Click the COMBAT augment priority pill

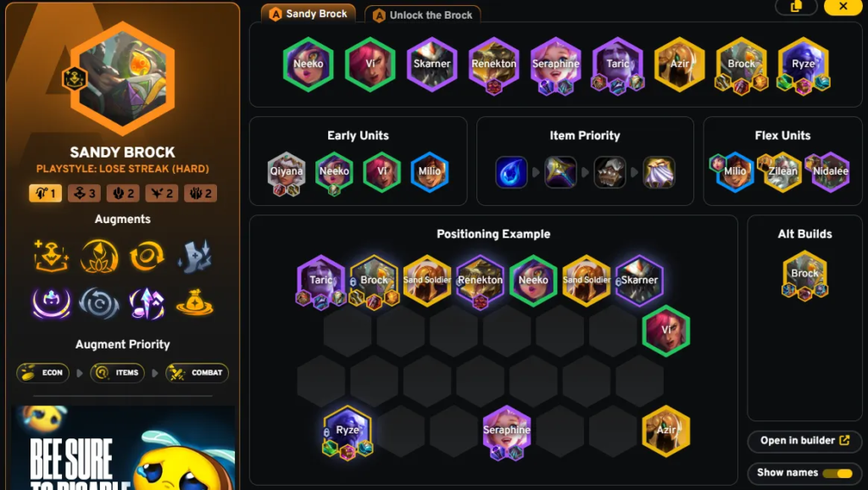[197, 373]
